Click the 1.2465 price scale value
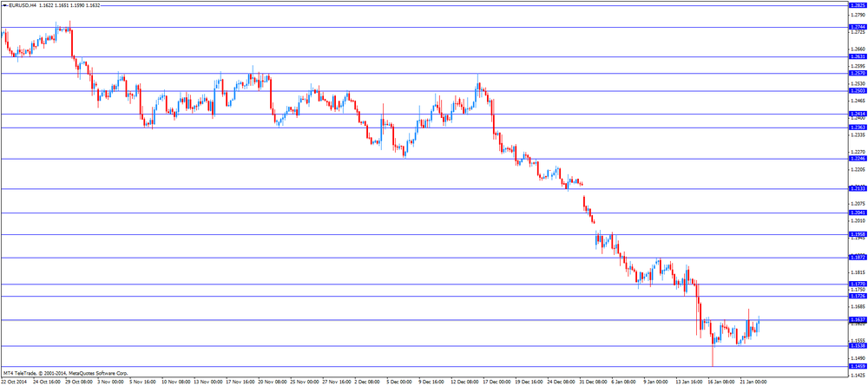This screenshot has width=868, height=386. click(x=858, y=101)
